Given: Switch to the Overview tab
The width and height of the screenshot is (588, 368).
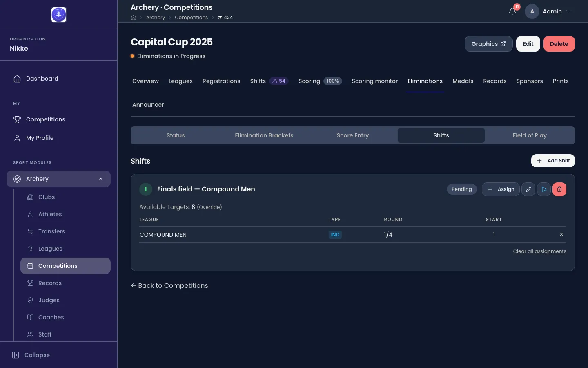Looking at the screenshot, I should pyautogui.click(x=145, y=81).
